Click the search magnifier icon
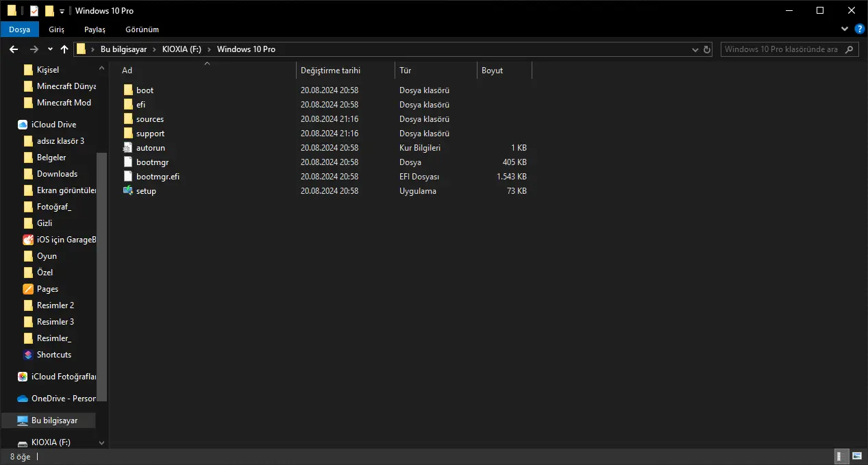The width and height of the screenshot is (868, 465). pyautogui.click(x=849, y=49)
